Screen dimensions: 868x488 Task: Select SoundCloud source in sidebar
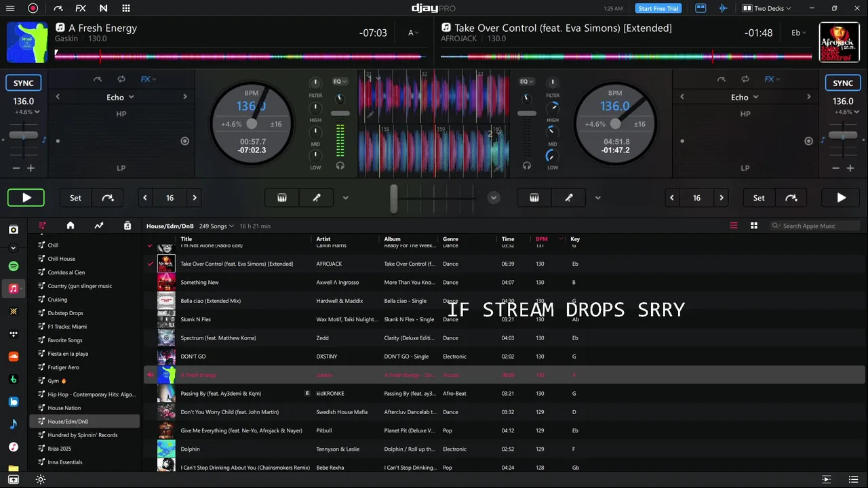click(14, 357)
